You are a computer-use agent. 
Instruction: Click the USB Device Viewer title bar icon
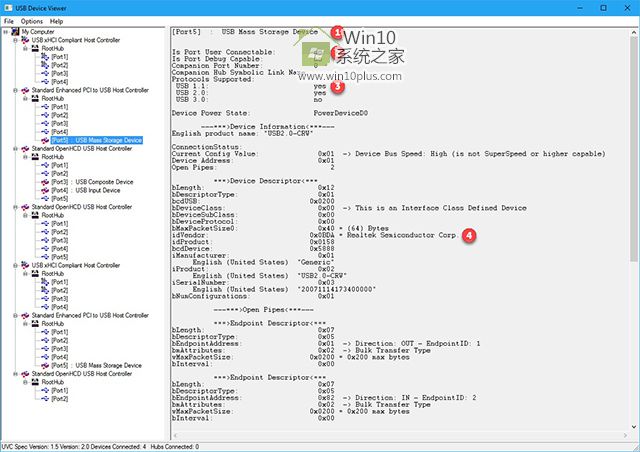tap(8, 8)
